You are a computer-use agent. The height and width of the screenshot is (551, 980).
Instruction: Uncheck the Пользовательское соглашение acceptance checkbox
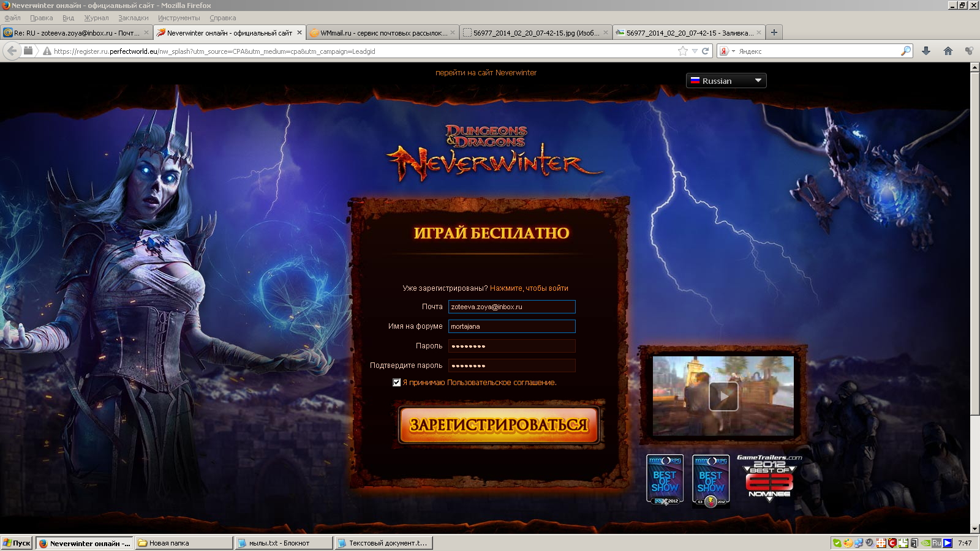396,383
